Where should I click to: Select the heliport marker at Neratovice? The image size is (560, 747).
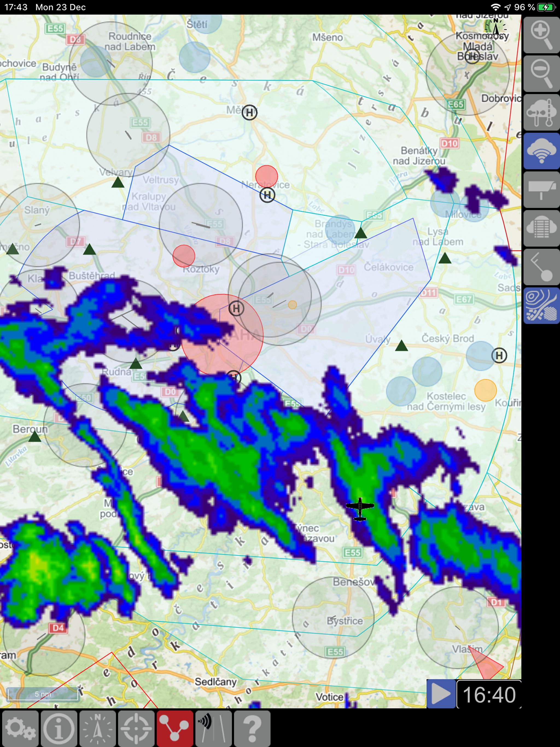(267, 195)
